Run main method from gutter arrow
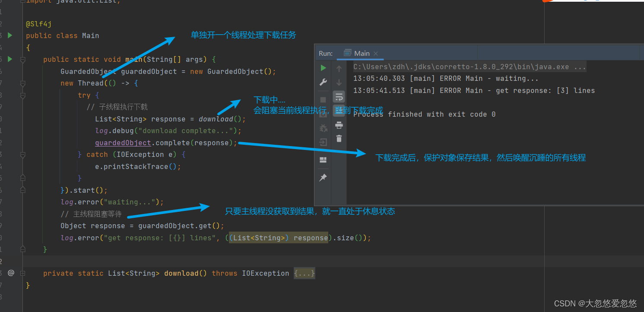This screenshot has width=644, height=312. click(10, 59)
